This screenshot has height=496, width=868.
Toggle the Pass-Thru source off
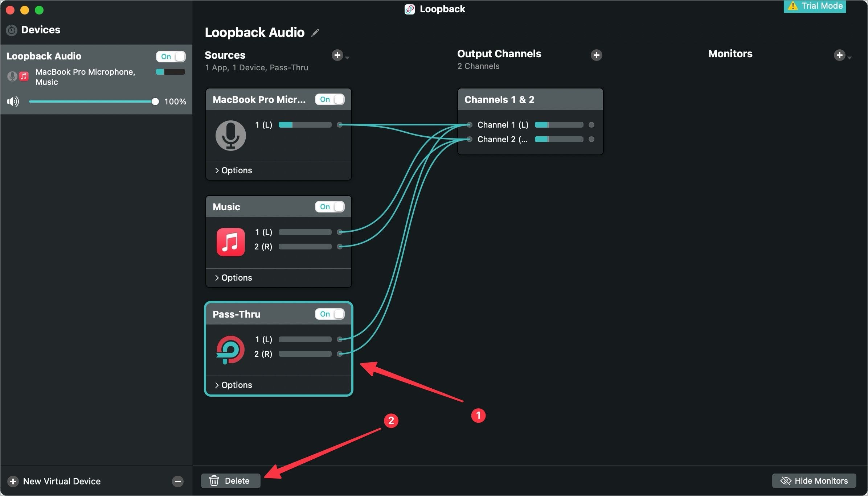coord(330,314)
